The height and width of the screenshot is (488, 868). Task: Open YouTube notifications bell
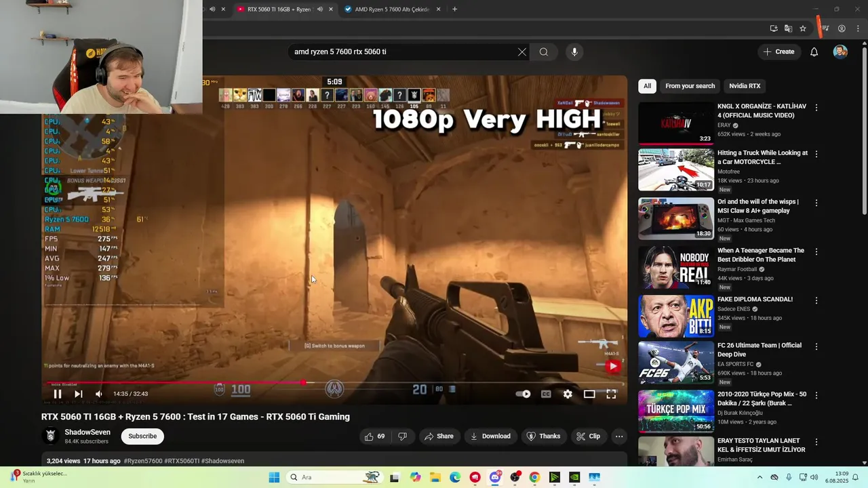[x=814, y=52]
